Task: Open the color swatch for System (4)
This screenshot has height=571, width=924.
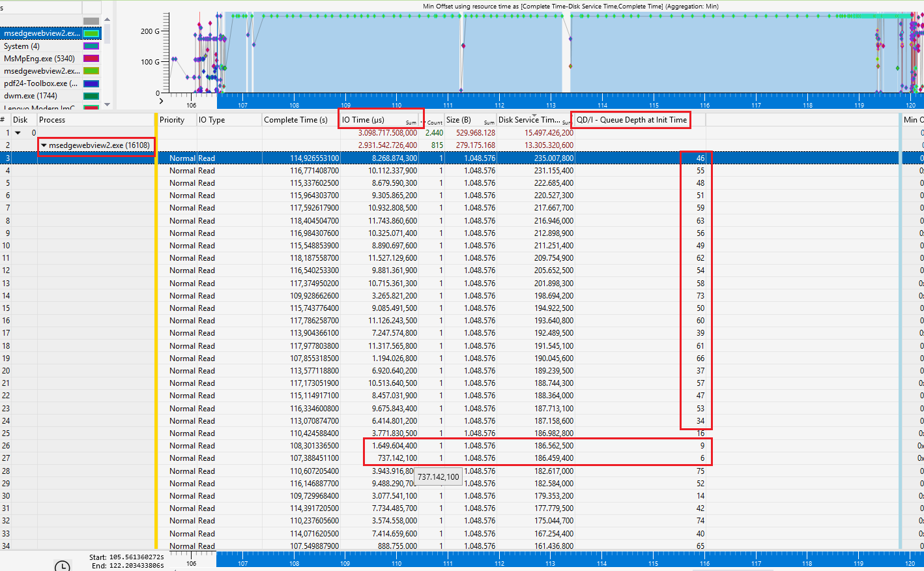Action: [91, 46]
